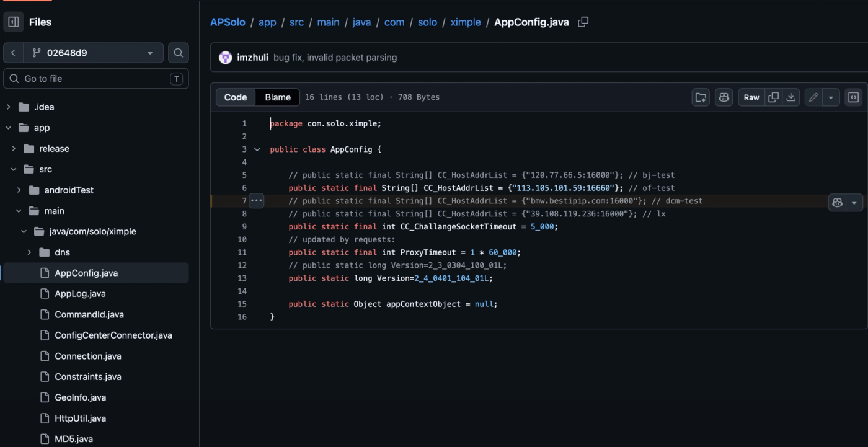
Task: Open more edit options dropdown arrow
Action: [831, 97]
